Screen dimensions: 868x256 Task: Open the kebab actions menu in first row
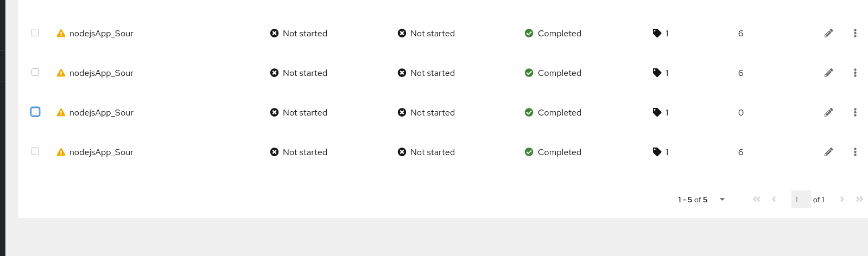click(855, 33)
